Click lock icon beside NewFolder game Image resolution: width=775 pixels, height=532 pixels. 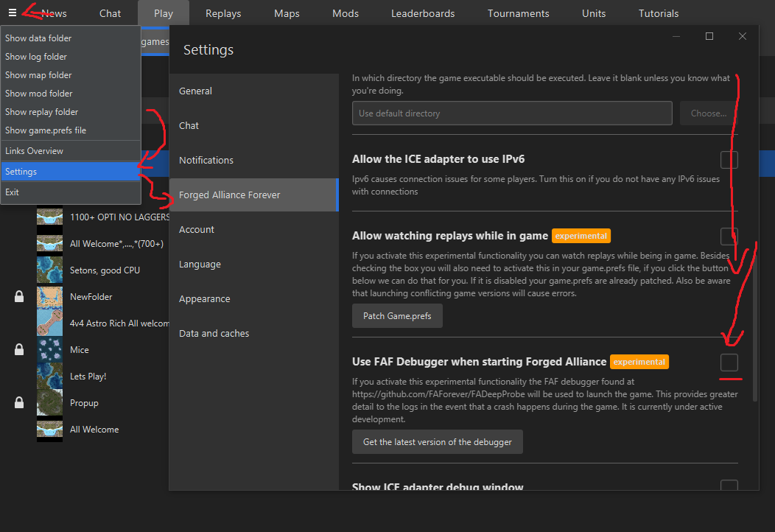[x=18, y=297]
